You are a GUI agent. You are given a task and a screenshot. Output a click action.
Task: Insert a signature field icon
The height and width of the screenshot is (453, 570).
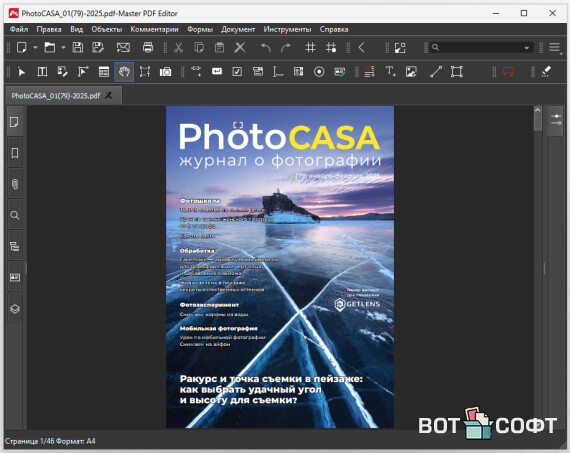tap(340, 72)
